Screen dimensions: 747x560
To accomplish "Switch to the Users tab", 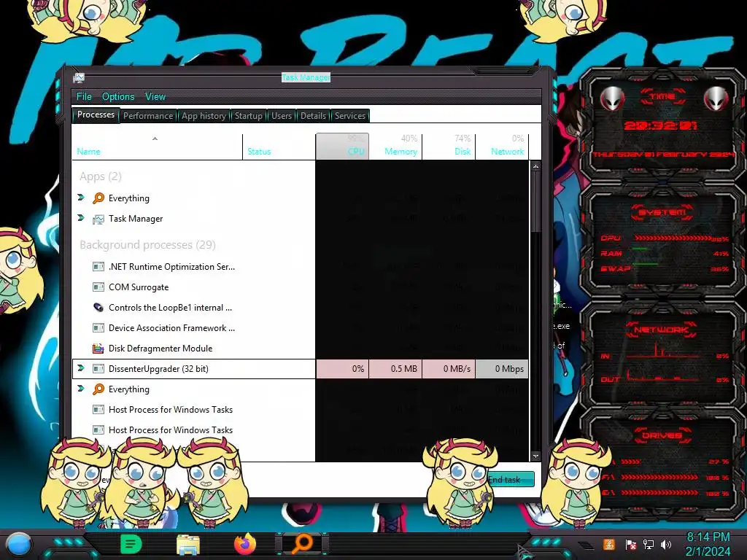I will [x=282, y=116].
